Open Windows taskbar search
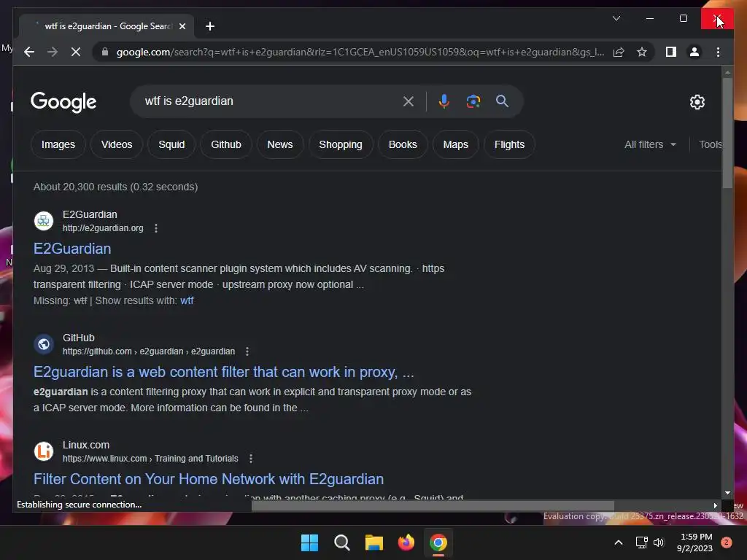747x560 pixels. coord(342,542)
